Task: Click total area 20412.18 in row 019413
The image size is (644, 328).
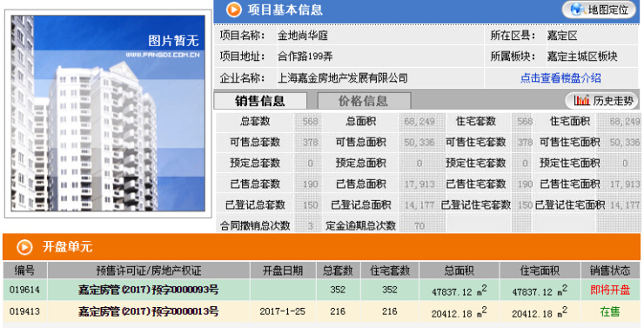Action: tap(459, 312)
